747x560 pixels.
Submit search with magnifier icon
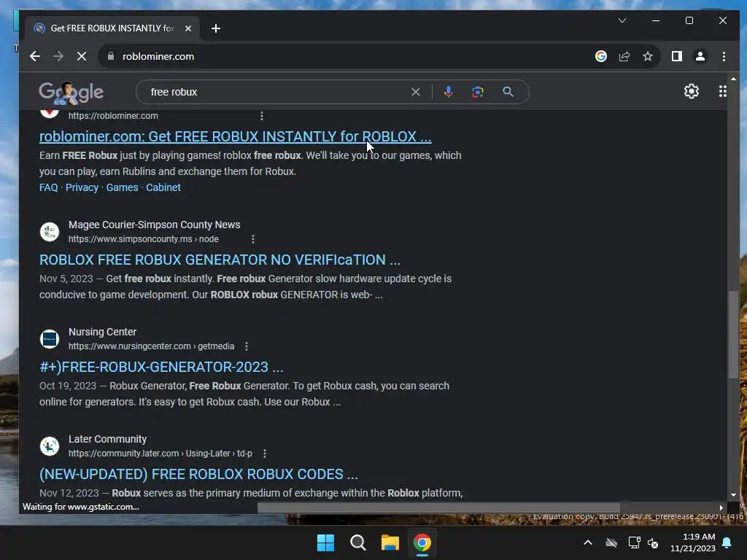[x=508, y=92]
